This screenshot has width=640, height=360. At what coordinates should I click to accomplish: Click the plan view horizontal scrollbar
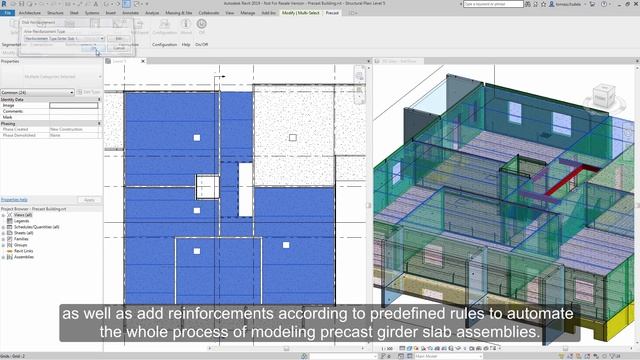[x=286, y=348]
